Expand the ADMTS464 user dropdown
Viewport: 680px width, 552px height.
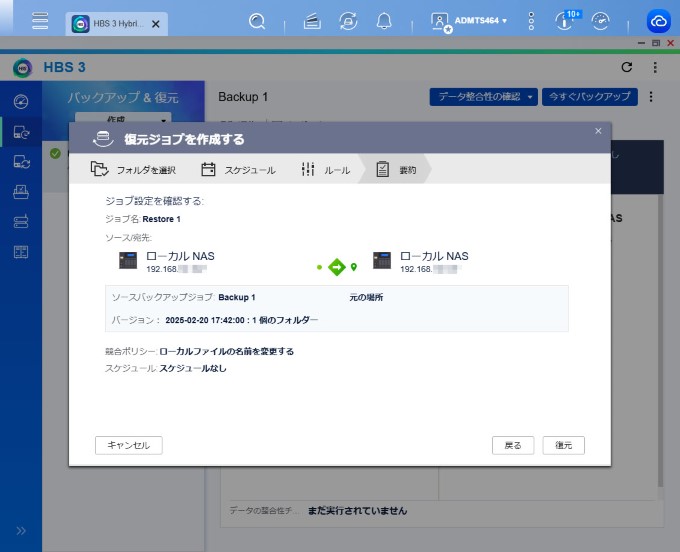pos(481,20)
